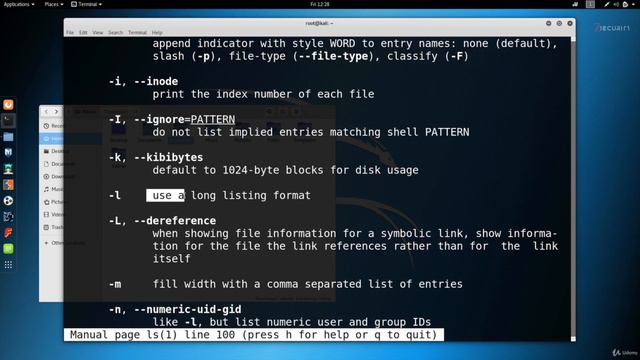Viewport: 640px width, 360px height.
Task: Open the terminal File menu
Action: click(x=70, y=32)
